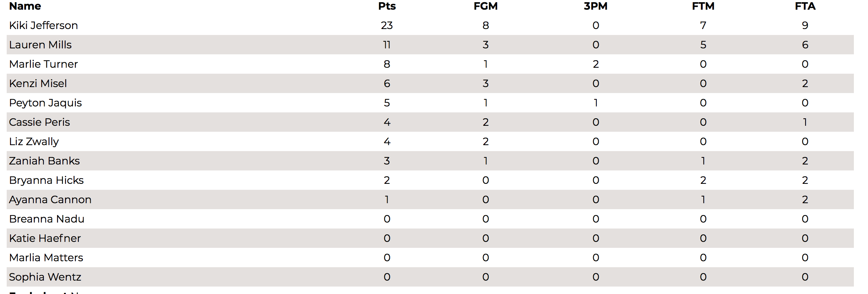Screen dimensions: 868x294
Task: Click the Zaniah Banks name
Action: [x=44, y=161]
